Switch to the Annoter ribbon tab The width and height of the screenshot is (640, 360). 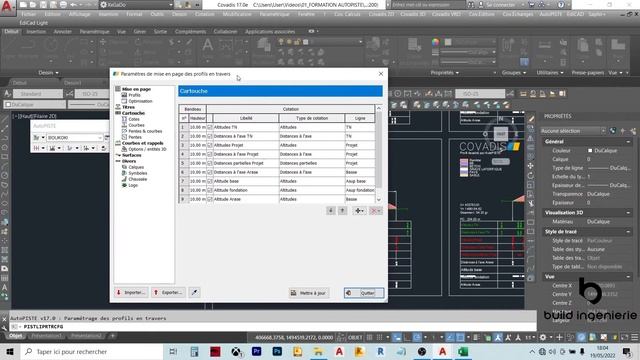62,31
